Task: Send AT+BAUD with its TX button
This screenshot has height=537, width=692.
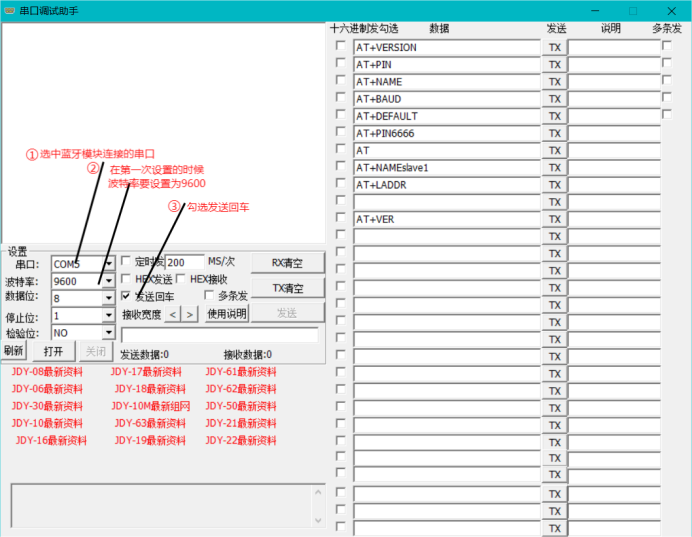Action: coord(554,99)
